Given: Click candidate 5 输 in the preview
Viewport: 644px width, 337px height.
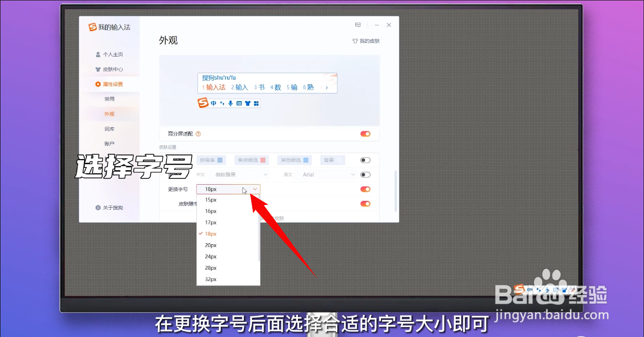Looking at the screenshot, I should (292, 87).
